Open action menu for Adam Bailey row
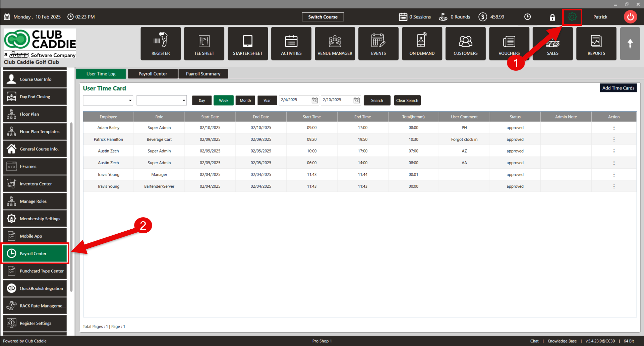 point(614,128)
